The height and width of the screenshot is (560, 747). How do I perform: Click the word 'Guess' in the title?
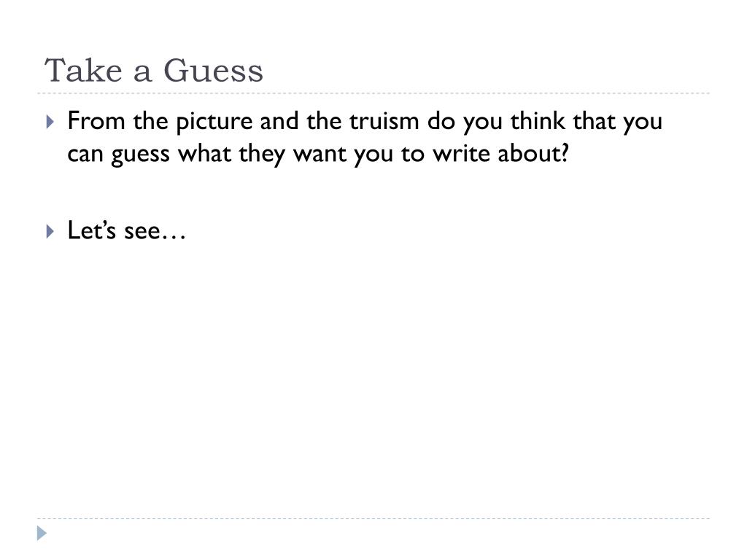tap(213, 71)
